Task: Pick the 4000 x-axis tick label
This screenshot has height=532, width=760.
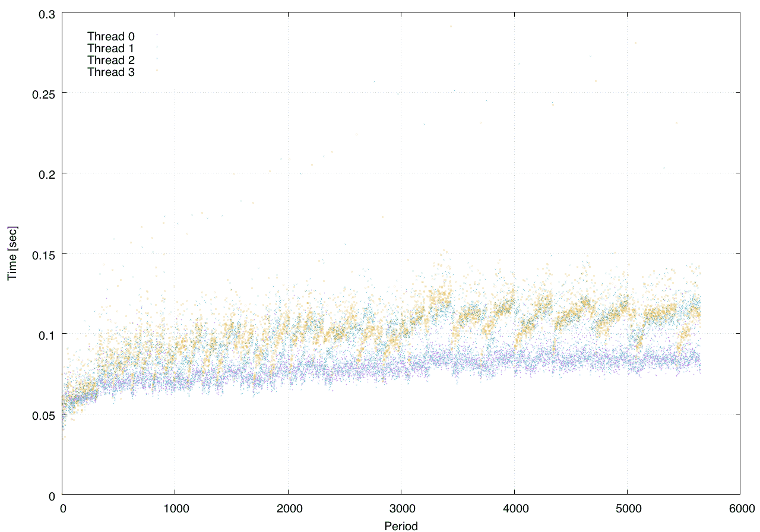Action: tap(514, 508)
